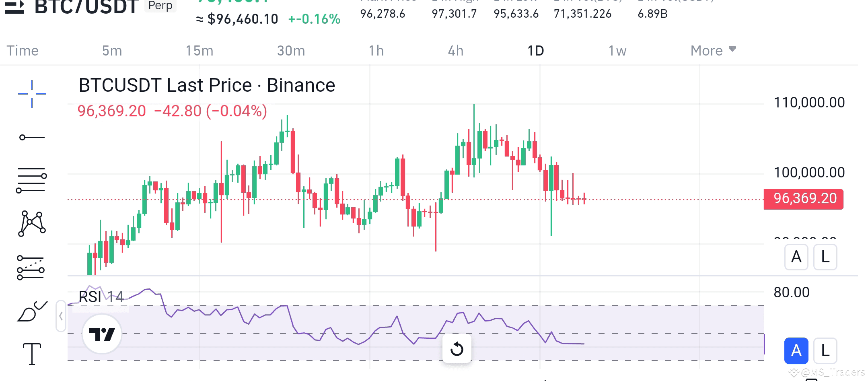The image size is (868, 381).
Task: Click the TradingView watermark logo
Action: pos(102,333)
